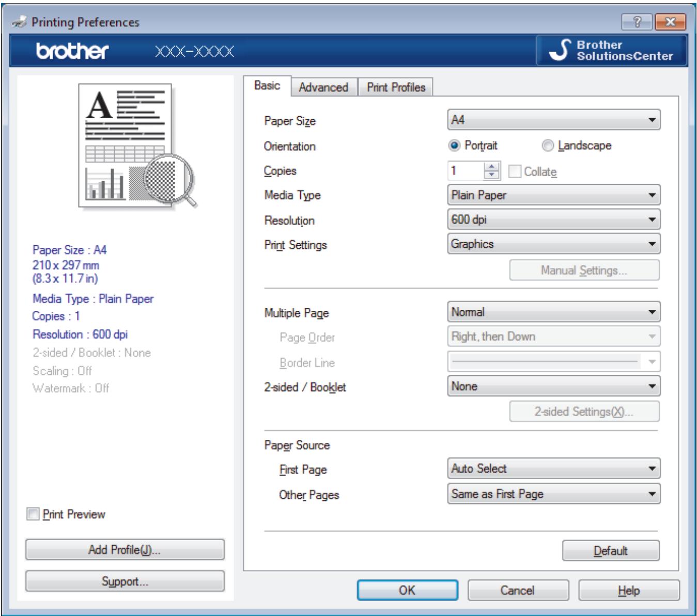Image resolution: width=697 pixels, height=616 pixels.
Task: Restore settings with Default button
Action: (x=611, y=550)
